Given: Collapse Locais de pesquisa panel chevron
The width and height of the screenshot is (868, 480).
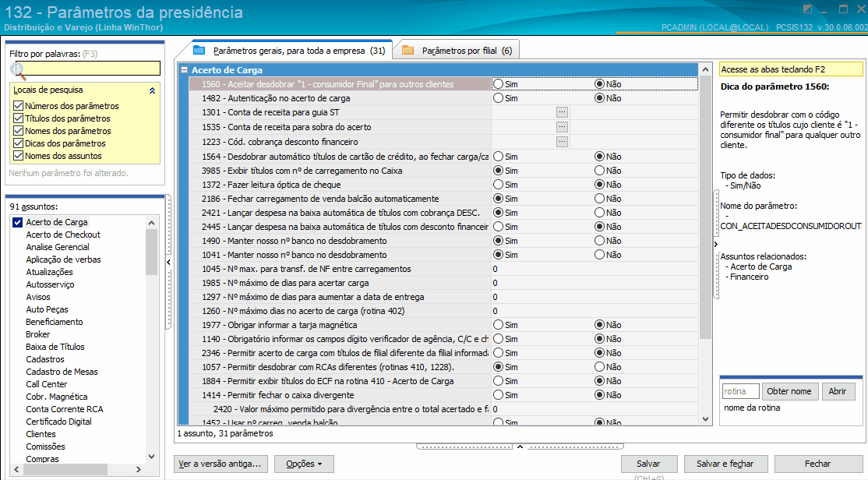Looking at the screenshot, I should coord(152,90).
